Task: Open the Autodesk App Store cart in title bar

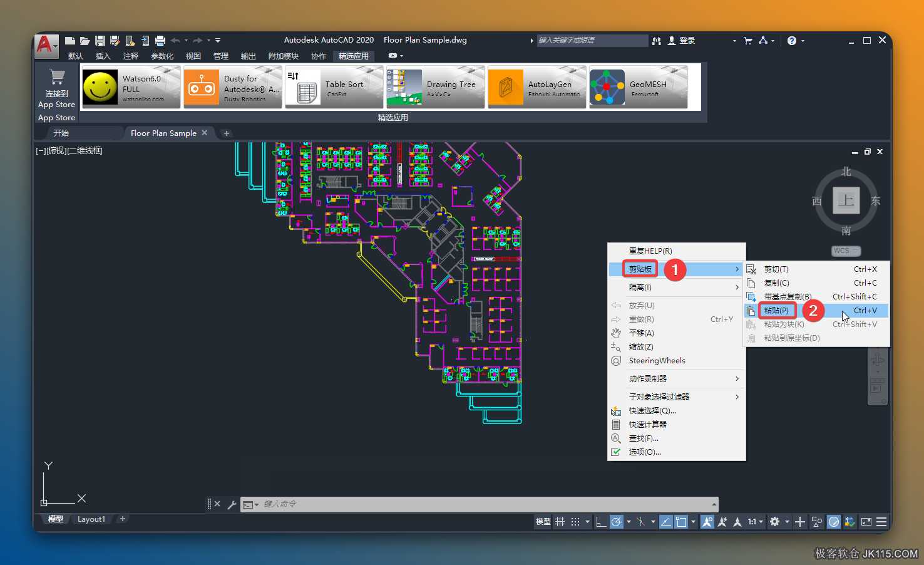Action: (x=748, y=41)
